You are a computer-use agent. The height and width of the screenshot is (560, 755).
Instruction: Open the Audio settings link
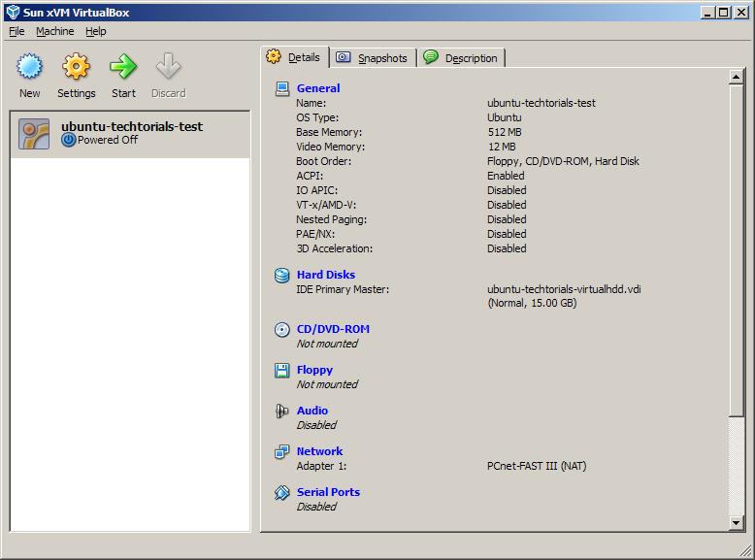(312, 411)
